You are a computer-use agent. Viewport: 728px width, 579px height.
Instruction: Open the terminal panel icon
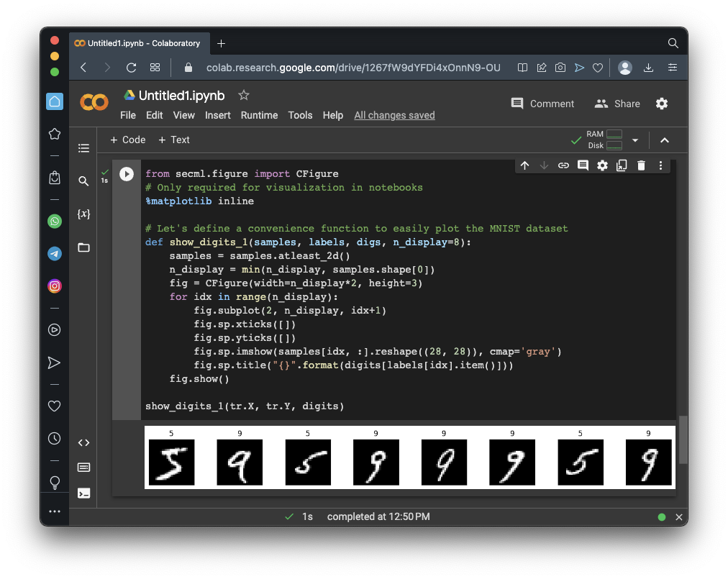pos(83,493)
